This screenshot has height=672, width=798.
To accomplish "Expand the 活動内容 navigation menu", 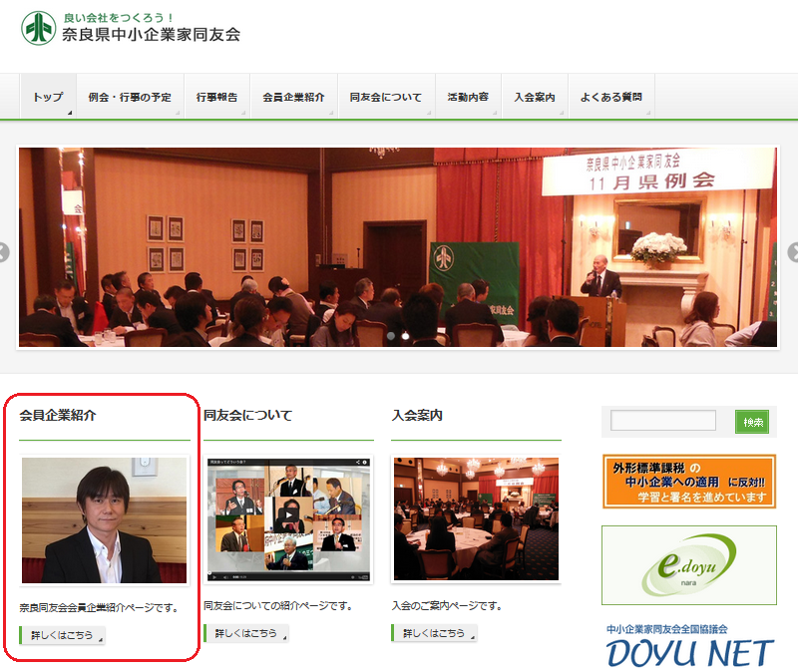I will (469, 97).
